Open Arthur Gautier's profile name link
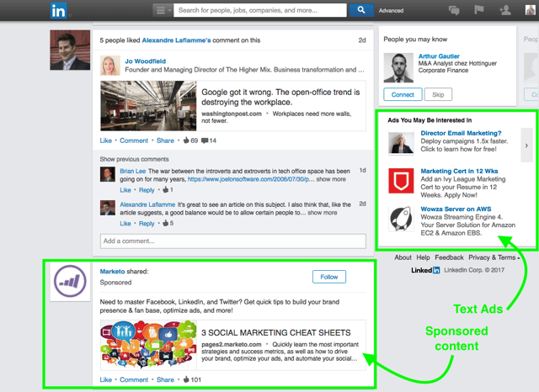The height and width of the screenshot is (392, 539). pyautogui.click(x=439, y=56)
